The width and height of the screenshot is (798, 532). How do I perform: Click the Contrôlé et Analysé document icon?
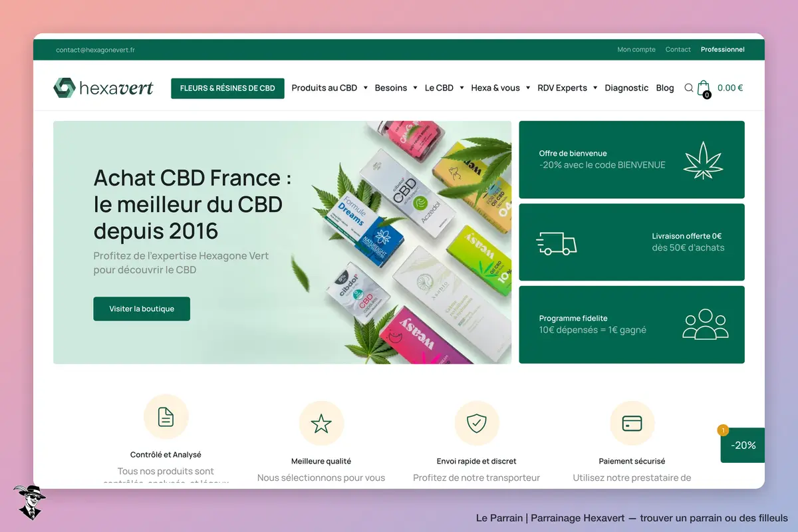pos(166,417)
